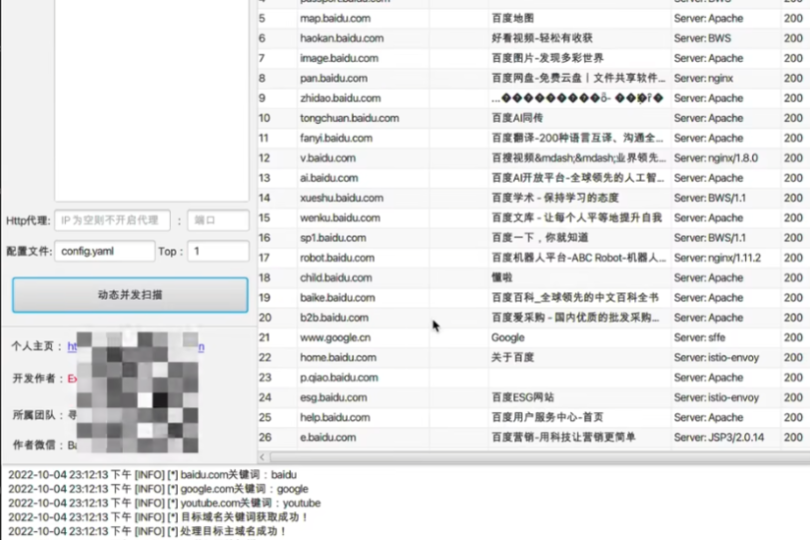Edit the config.yaml 配置文件 field

tap(105, 251)
